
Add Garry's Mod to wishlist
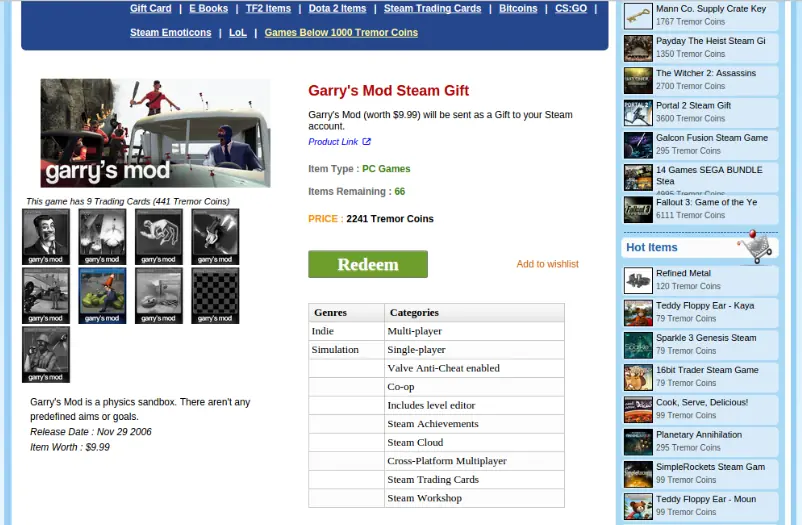(547, 264)
